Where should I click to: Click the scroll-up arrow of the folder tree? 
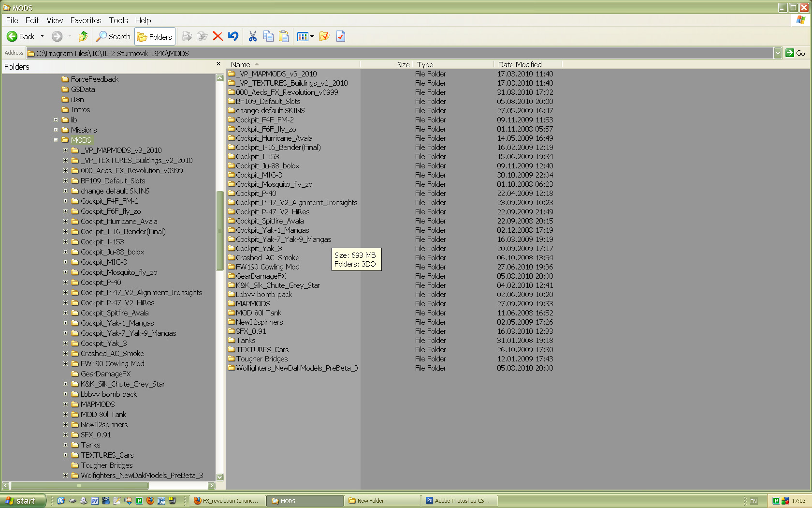pos(219,78)
